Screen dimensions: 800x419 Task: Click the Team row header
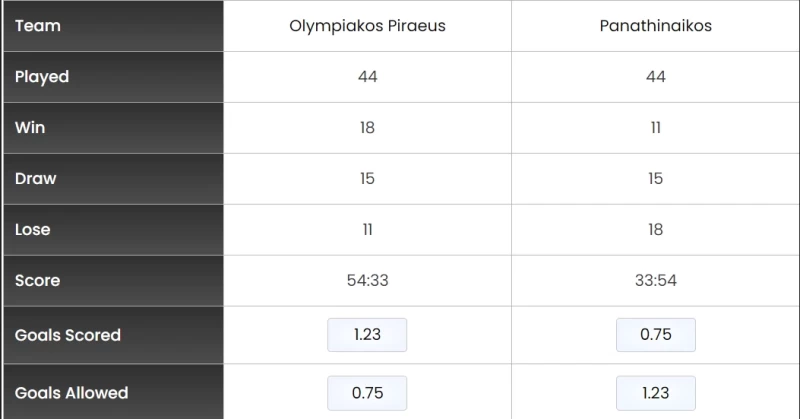pos(38,26)
